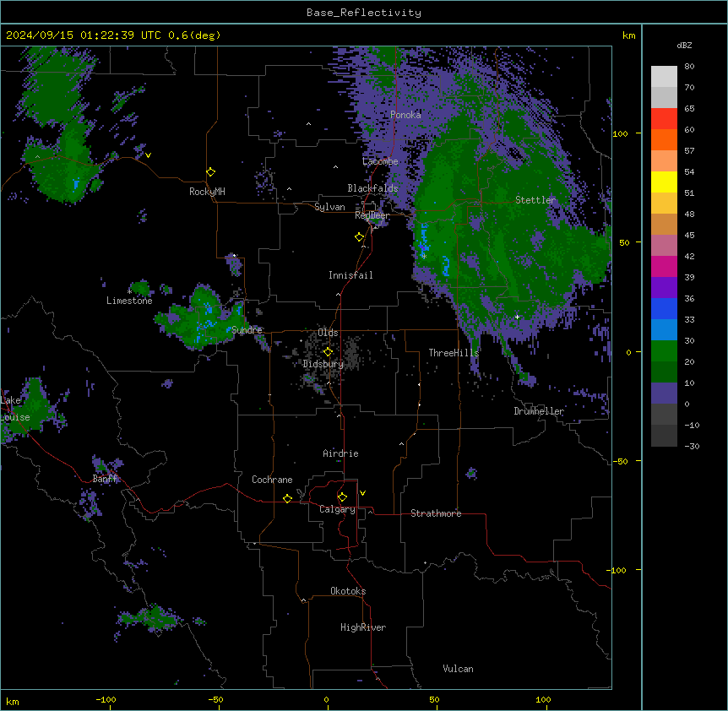Pick the dark green 10-20 dBZ swatch
728x711 pixels.
664,372
